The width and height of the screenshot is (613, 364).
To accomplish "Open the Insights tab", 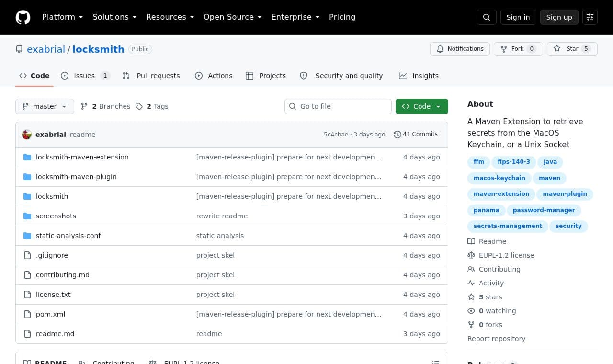I will (419, 76).
